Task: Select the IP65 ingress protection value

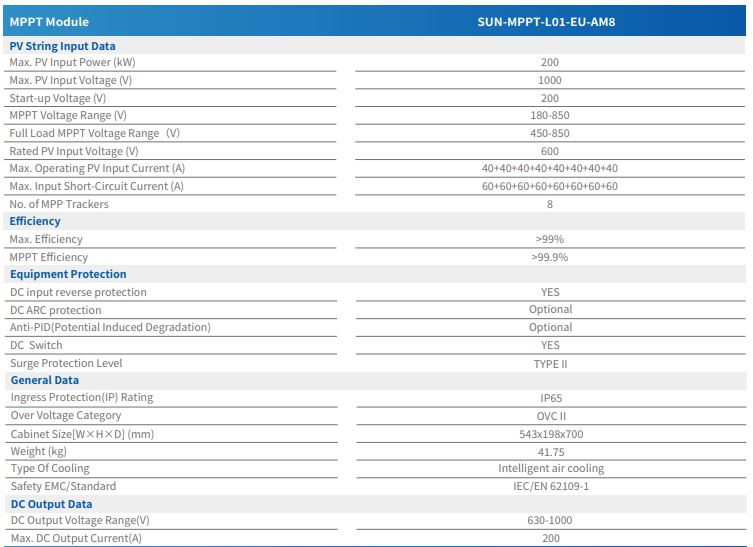Action: (x=550, y=398)
